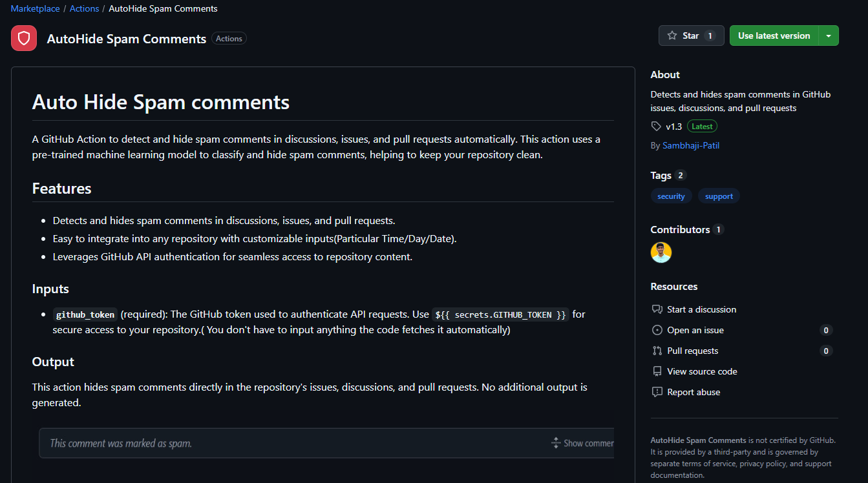Select the support tag

click(719, 196)
